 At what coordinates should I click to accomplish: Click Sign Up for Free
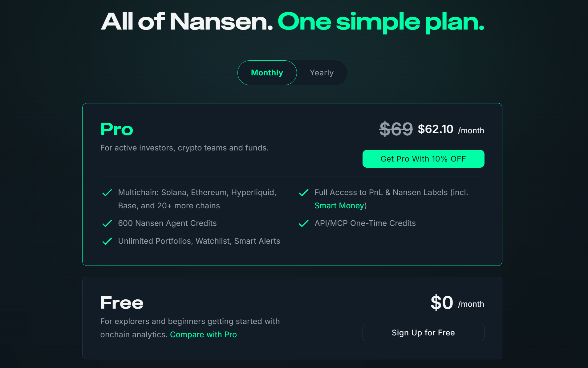click(423, 332)
